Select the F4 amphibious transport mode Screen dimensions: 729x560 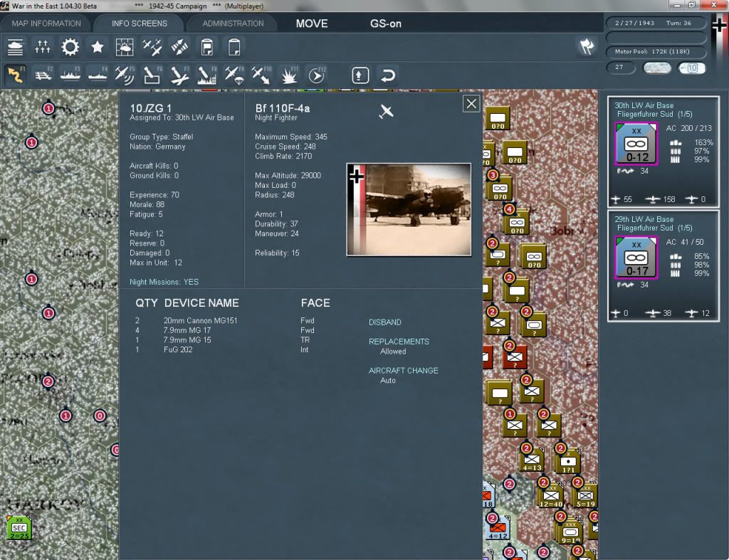98,75
